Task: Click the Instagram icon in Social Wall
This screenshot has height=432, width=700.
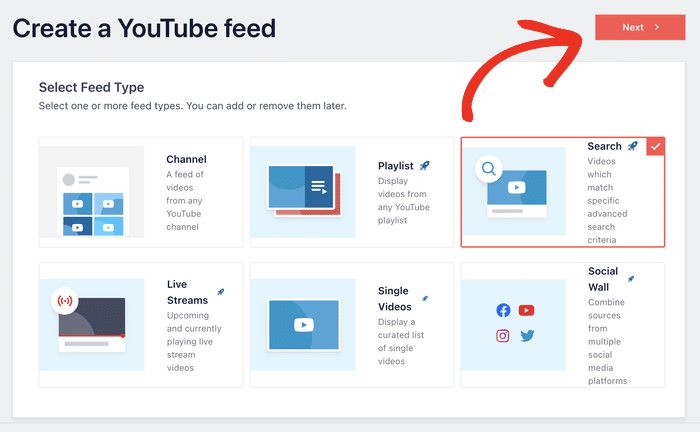Action: 503,336
